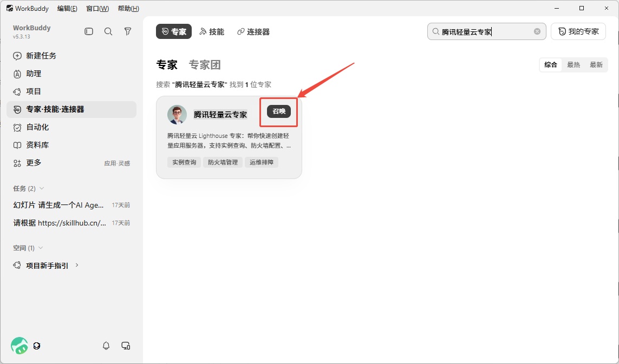
Task: Switch to the 技能 tab
Action: click(212, 31)
